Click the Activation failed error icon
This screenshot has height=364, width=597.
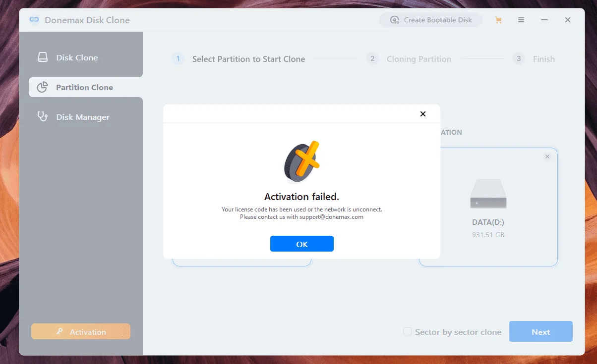click(x=301, y=162)
